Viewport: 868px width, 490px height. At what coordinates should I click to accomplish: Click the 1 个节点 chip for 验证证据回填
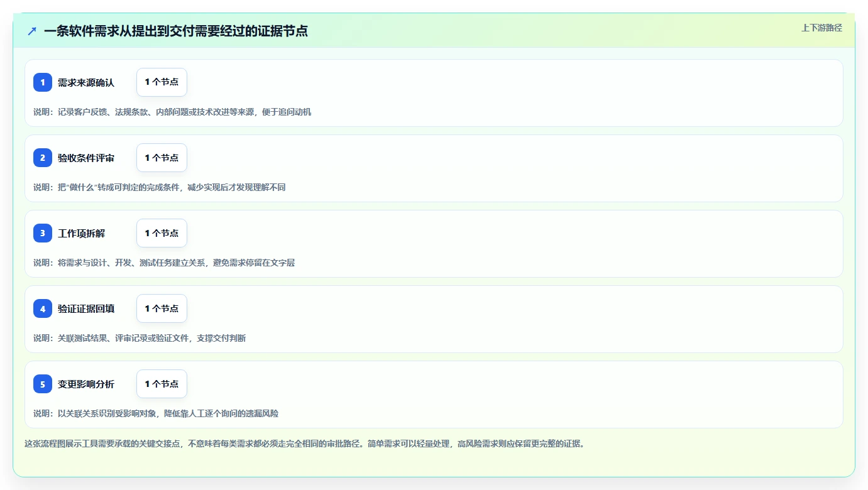(x=162, y=308)
